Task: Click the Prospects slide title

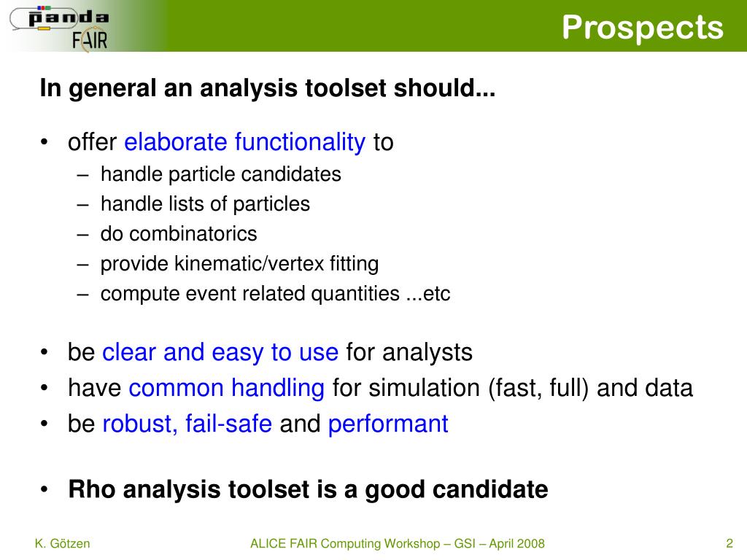Action: 642,27
